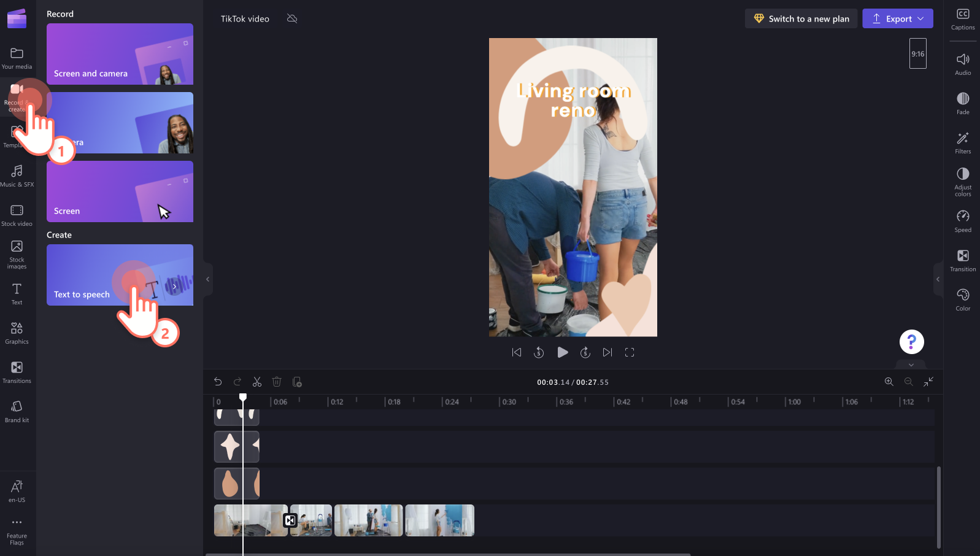
Task: Select the peach blob graphic clip
Action: pos(236,484)
